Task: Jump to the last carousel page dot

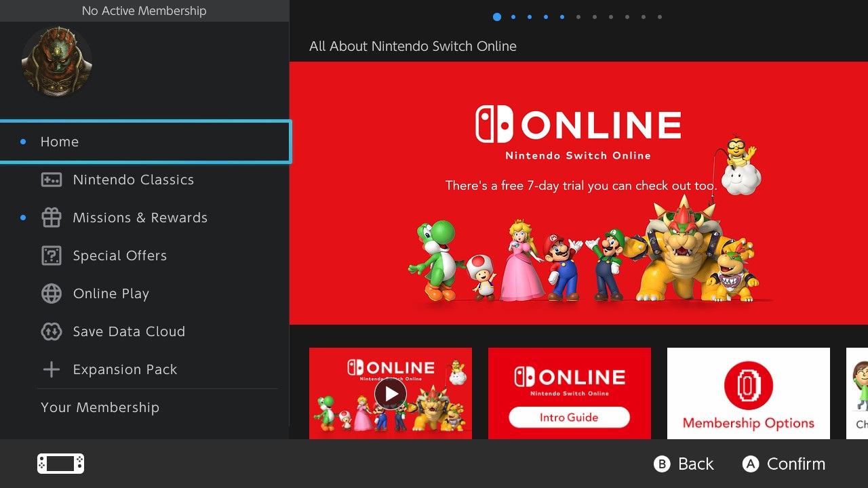Action: point(660,17)
